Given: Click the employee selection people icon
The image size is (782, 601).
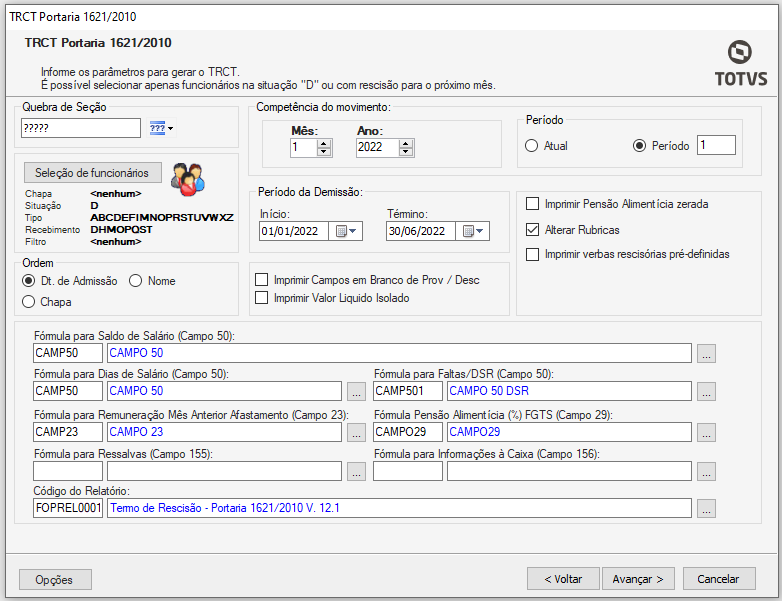Looking at the screenshot, I should 186,178.
